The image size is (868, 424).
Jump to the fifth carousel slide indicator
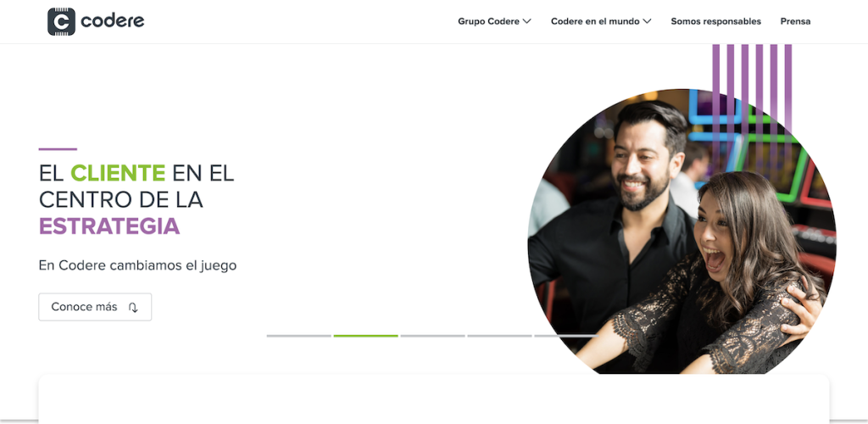point(565,336)
